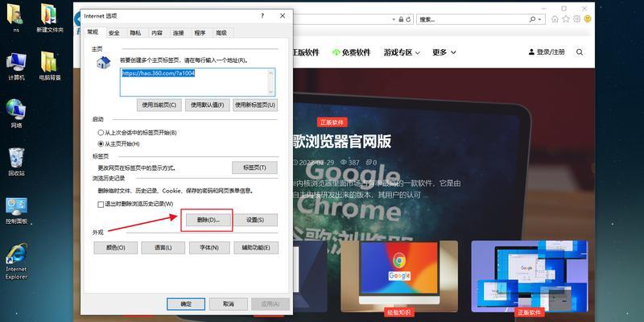Switch to the 常规 tab
644x322 pixels.
(x=93, y=32)
